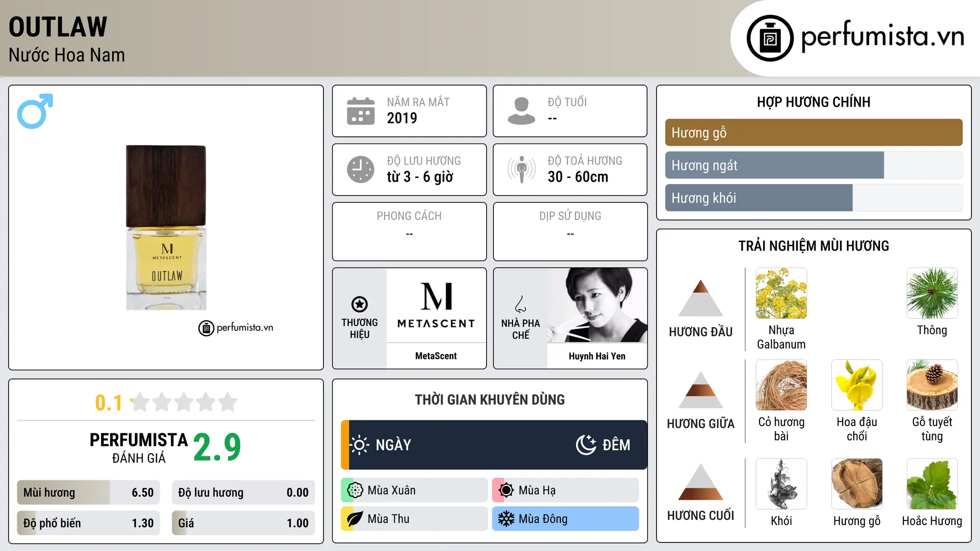Open the Huynh Hai Yen perfumer photo
This screenshot has height=551, width=980.
(597, 305)
